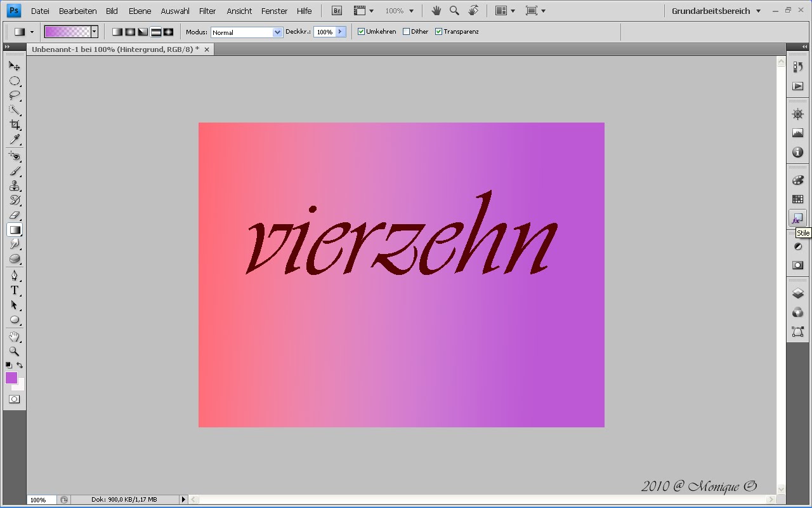Uncheck the Umkehren checkbox
The image size is (812, 508).
362,32
